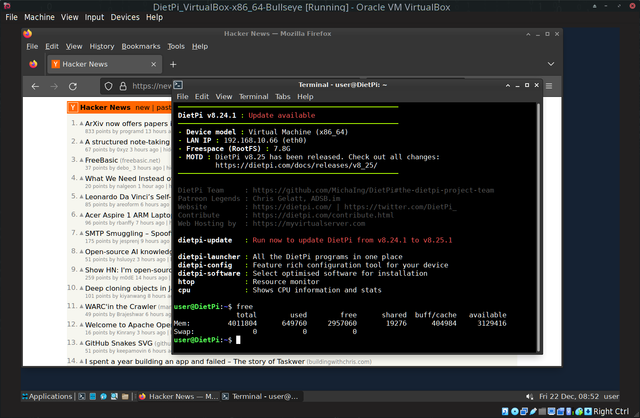Click the 'Update available' red text
Image resolution: width=640 pixels, height=418 pixels.
[282, 116]
